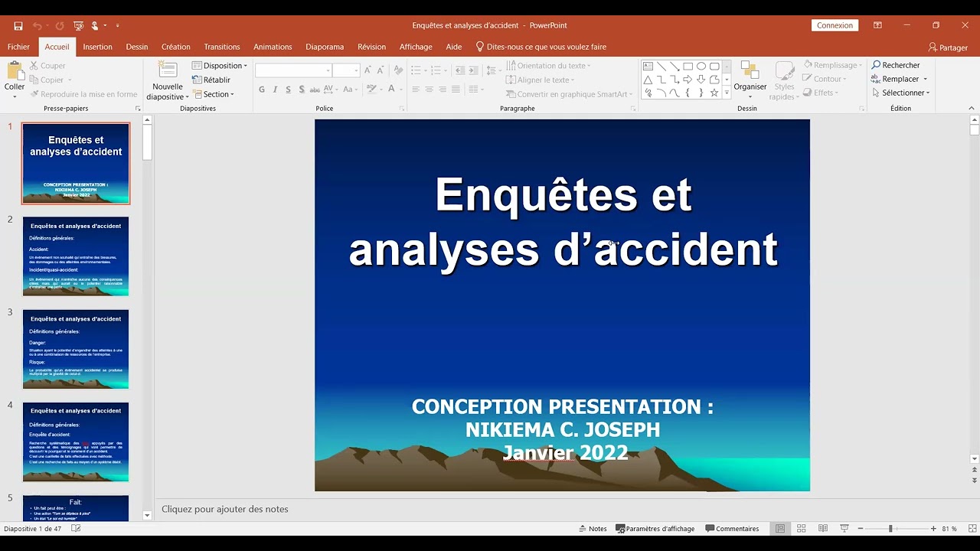Click the Partager share button
The width and height of the screenshot is (980, 551).
[948, 47]
